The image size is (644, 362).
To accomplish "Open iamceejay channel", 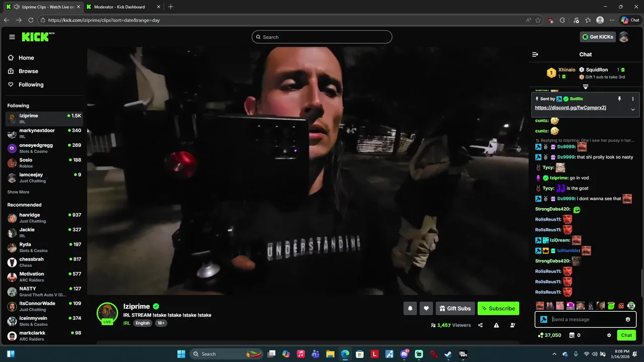I will (x=44, y=177).
